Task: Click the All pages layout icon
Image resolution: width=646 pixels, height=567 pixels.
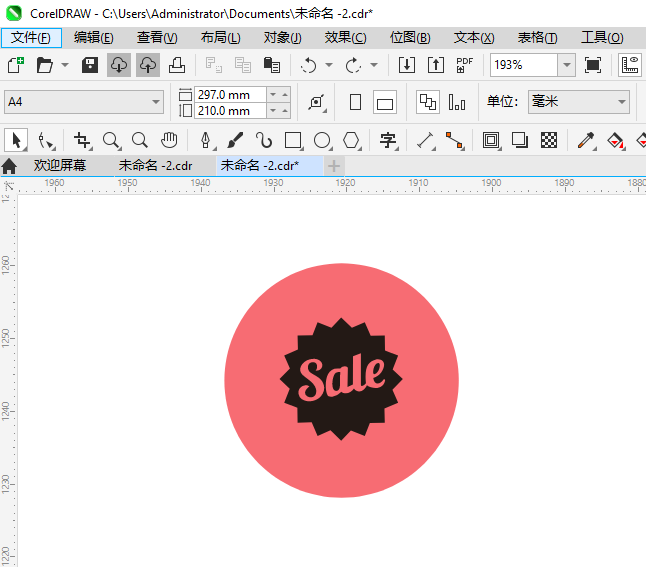Action: point(428,102)
